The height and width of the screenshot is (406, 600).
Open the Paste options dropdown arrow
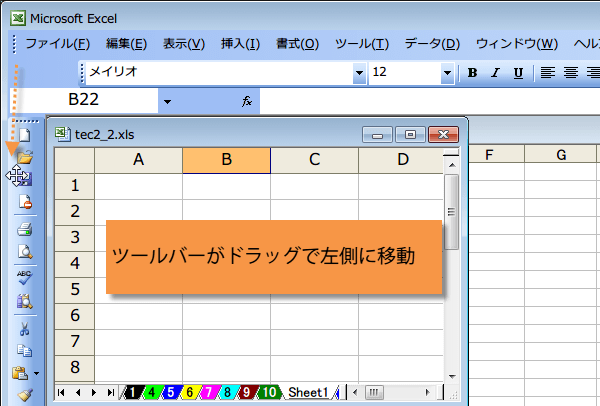click(x=36, y=373)
